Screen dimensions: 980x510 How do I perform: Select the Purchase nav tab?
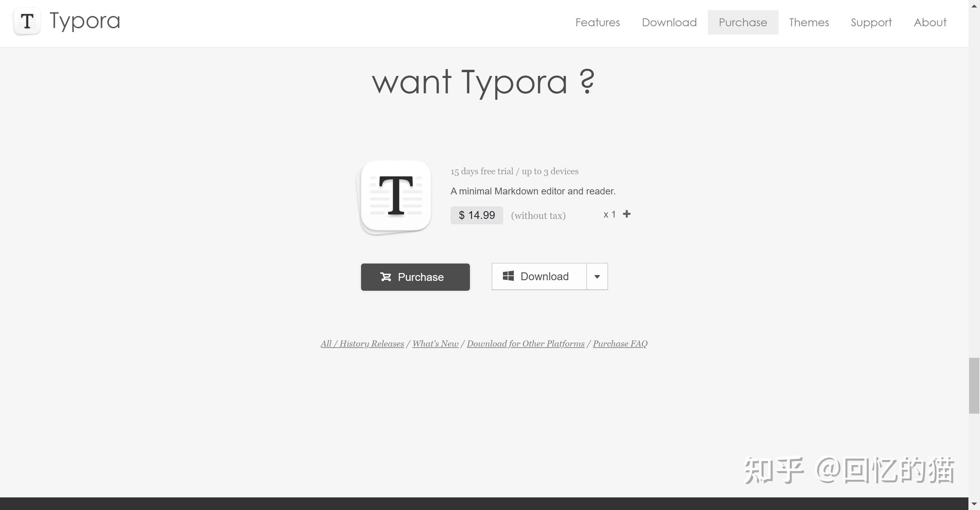coord(742,22)
